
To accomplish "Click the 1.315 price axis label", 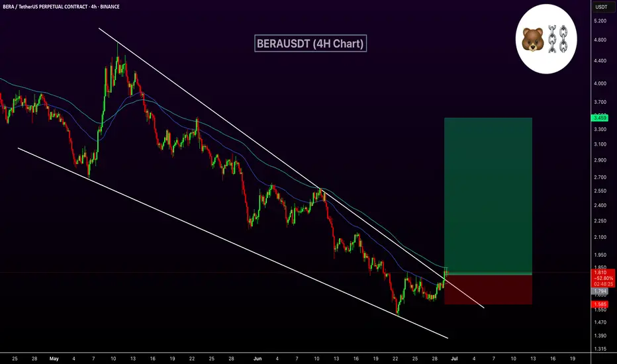I will 600,349.
